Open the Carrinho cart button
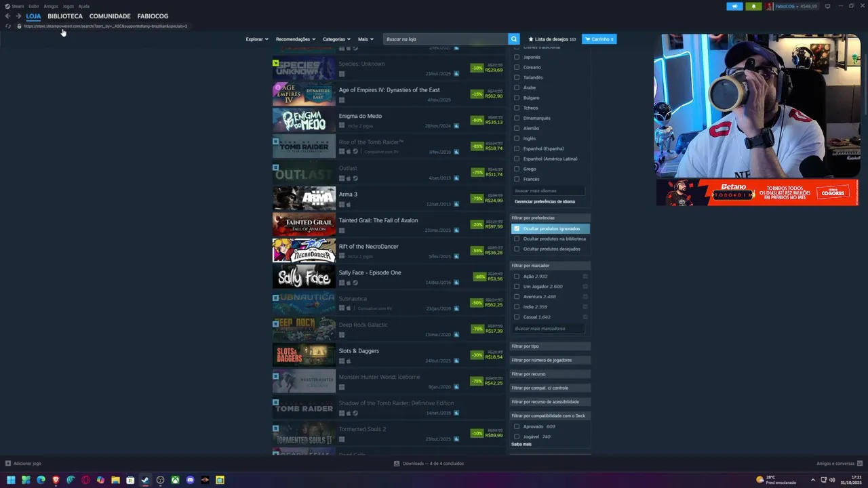Viewport: 868px width, 488px height. (x=599, y=39)
